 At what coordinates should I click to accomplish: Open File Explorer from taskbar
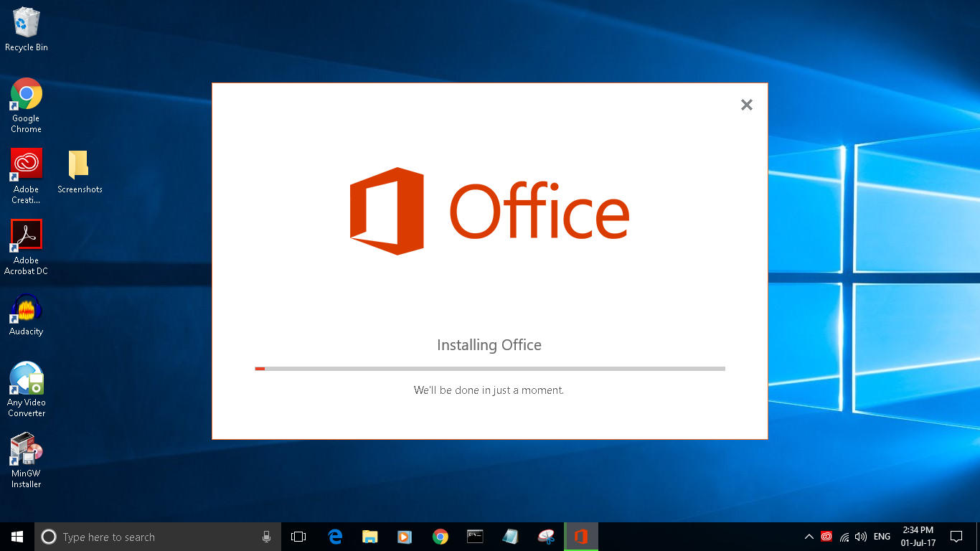(x=370, y=537)
